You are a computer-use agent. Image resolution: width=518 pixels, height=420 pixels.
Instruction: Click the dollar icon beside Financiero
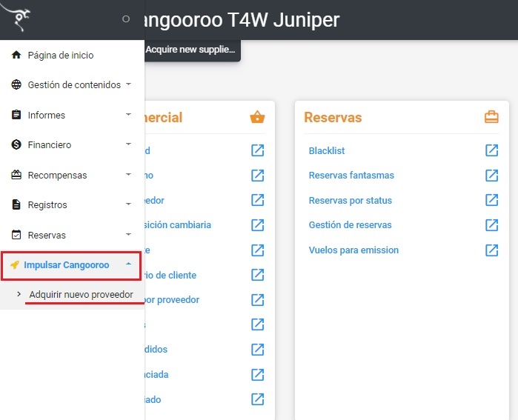(16, 144)
